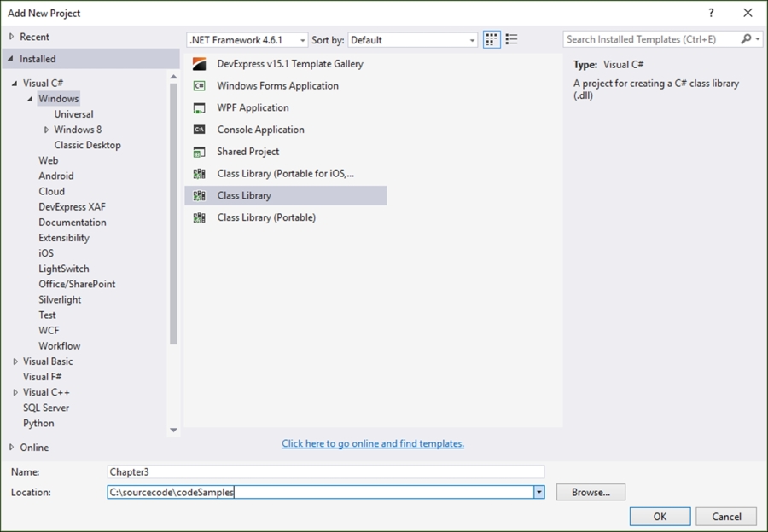Follow the go online and find templates link

point(373,443)
